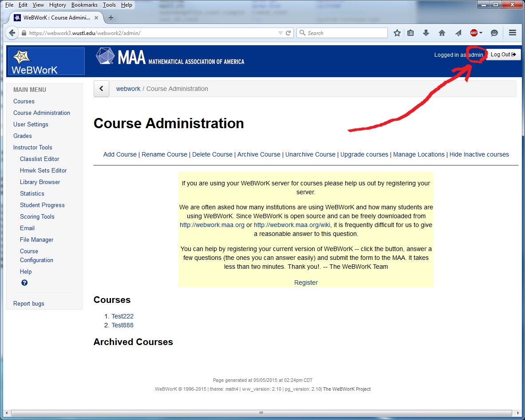525x420 pixels.
Task: Click the WeBWorK logo
Action: [47, 61]
